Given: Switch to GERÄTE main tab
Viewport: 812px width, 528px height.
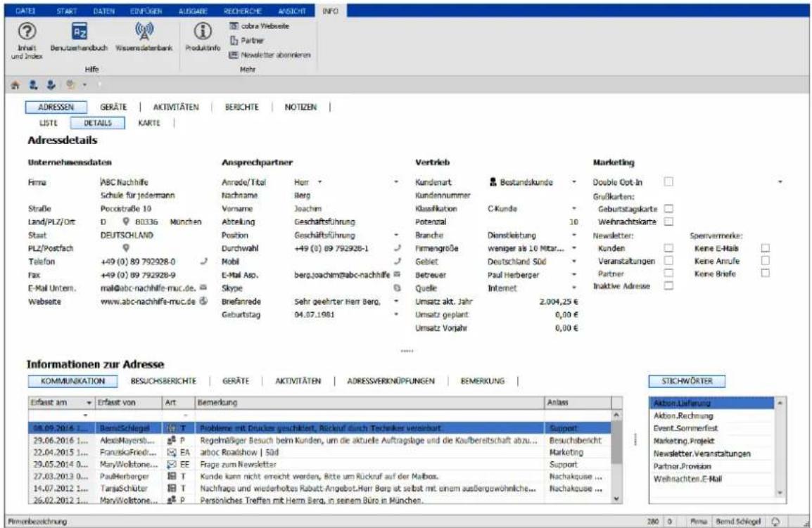Looking at the screenshot, I should (x=113, y=107).
